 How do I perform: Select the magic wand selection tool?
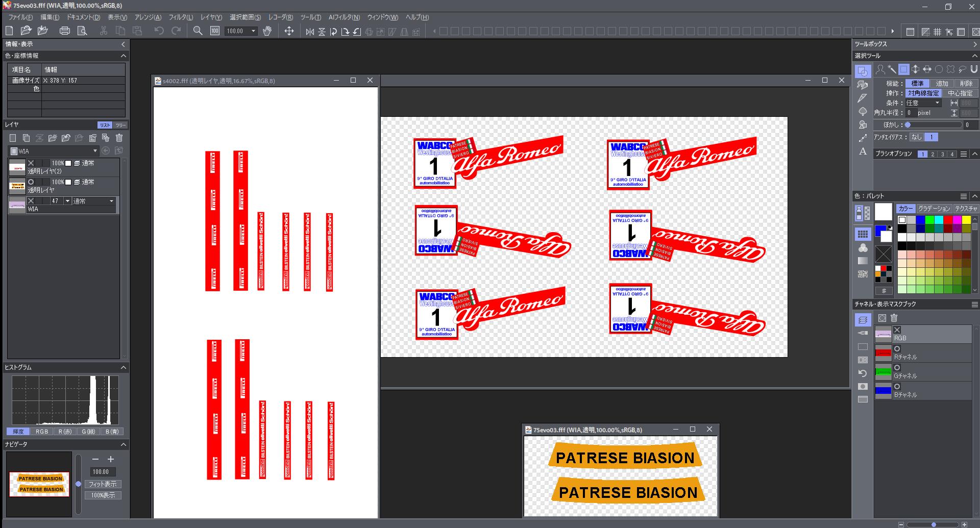point(892,69)
